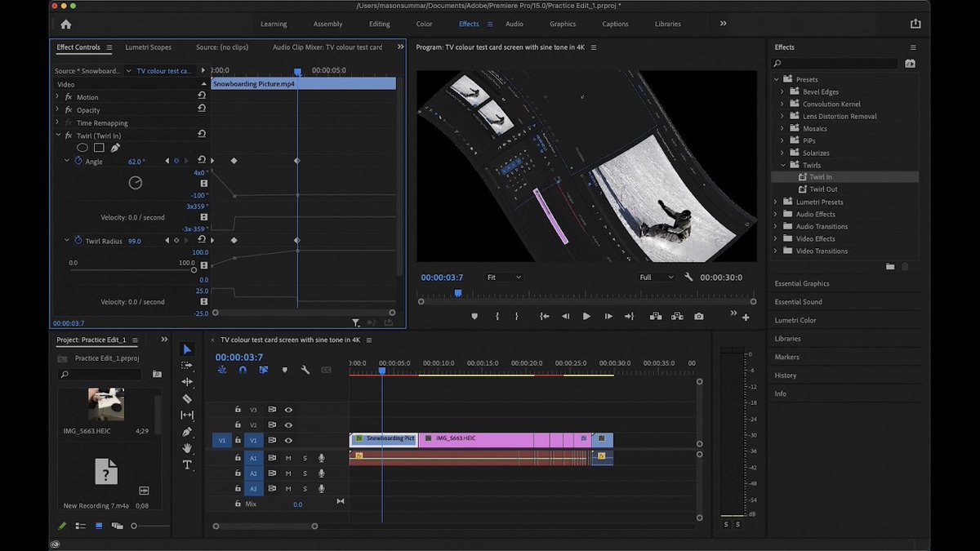
Task: Open the Lumetri Color panel
Action: [795, 320]
